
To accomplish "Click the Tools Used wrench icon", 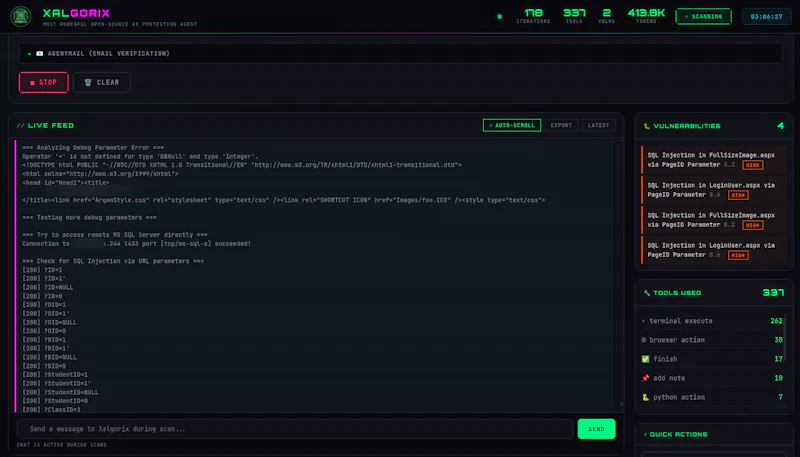I will coord(647,293).
